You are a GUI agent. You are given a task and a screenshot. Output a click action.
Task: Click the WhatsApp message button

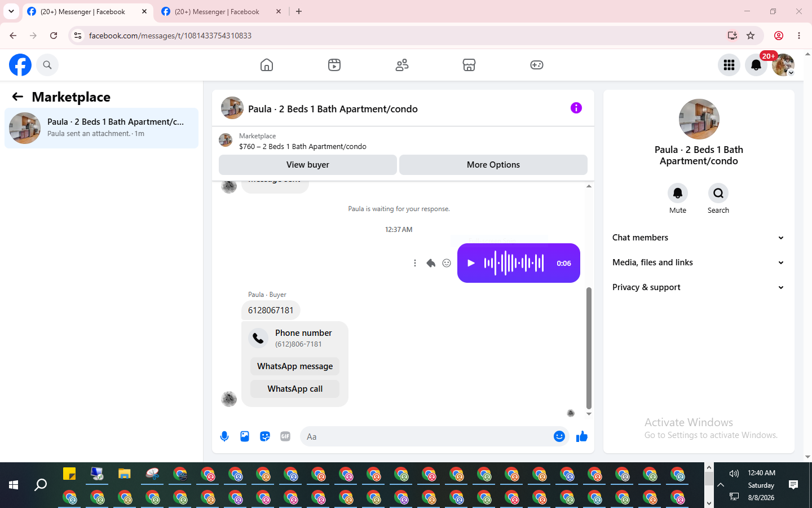coord(295,366)
